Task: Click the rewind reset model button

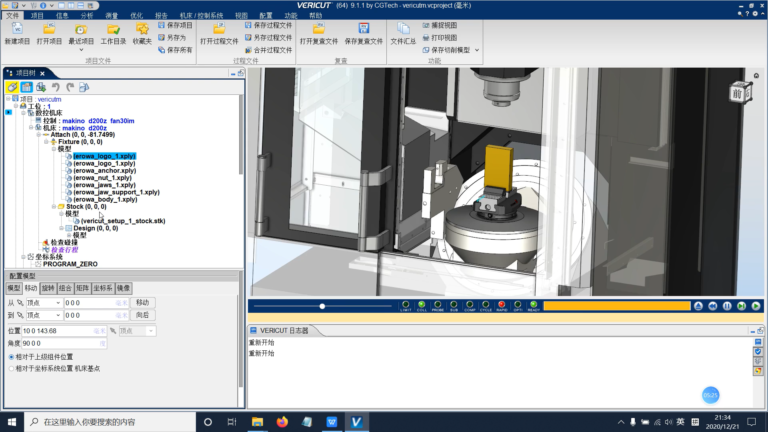Action: coord(713,306)
